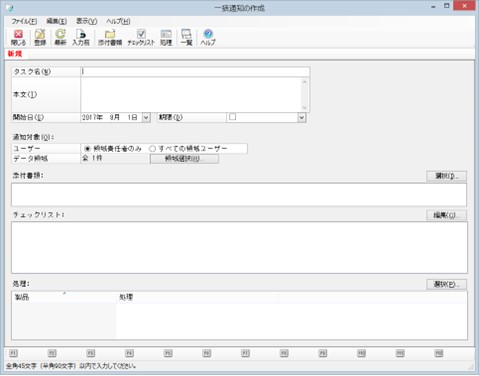This screenshot has height=376, width=479.
Task: Click the 登録 (register) toolbar icon
Action: tap(40, 37)
